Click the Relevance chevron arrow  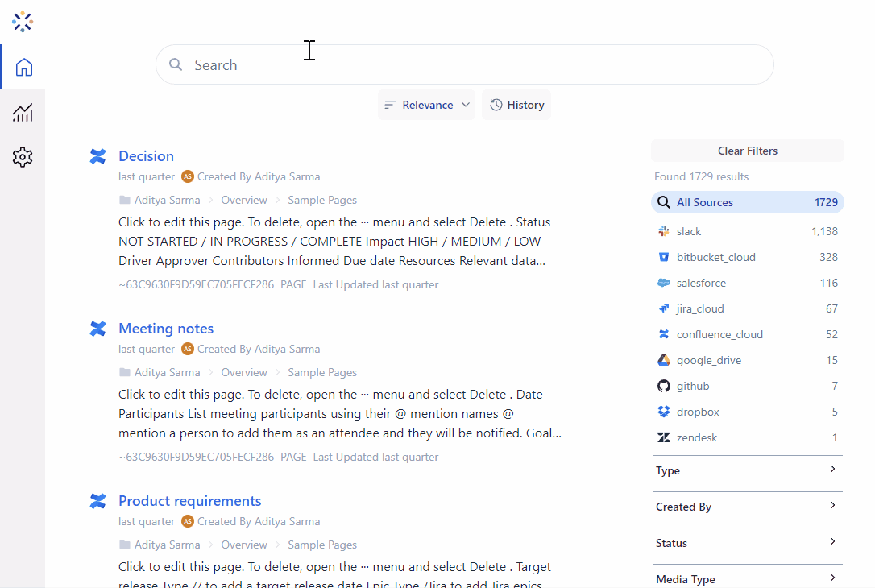(466, 105)
